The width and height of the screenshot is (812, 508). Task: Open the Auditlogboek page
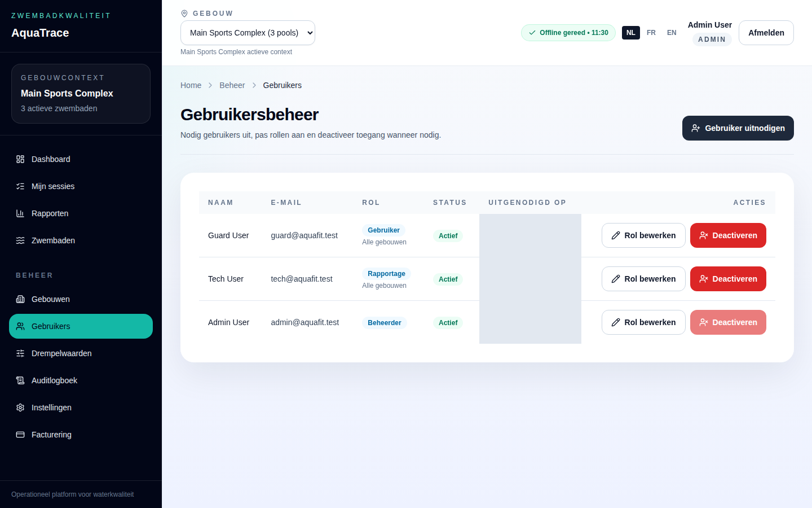81,380
